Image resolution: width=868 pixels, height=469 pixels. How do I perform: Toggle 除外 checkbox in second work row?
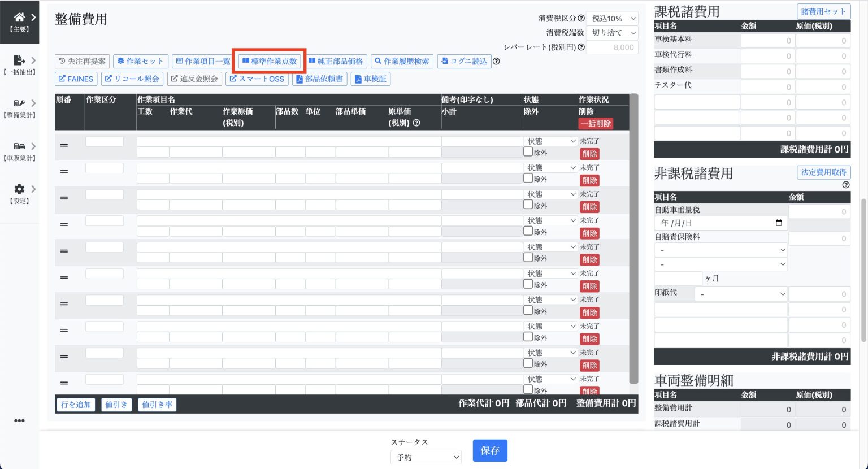[x=528, y=178]
